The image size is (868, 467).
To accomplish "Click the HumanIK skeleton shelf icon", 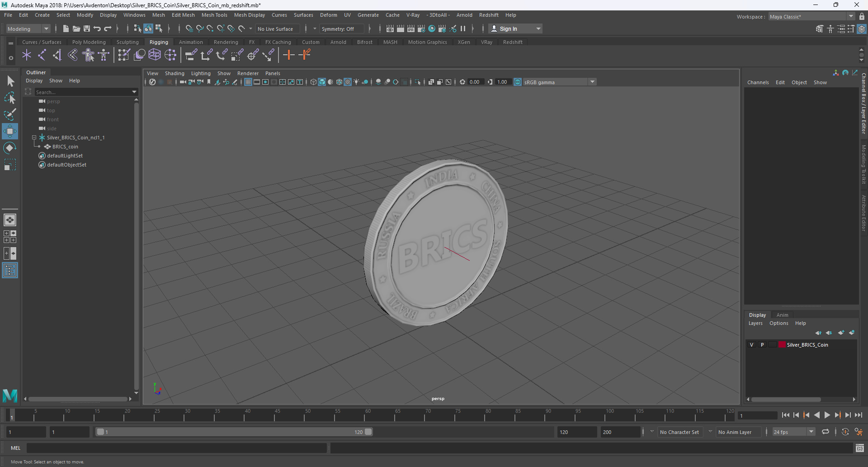I will pos(104,55).
